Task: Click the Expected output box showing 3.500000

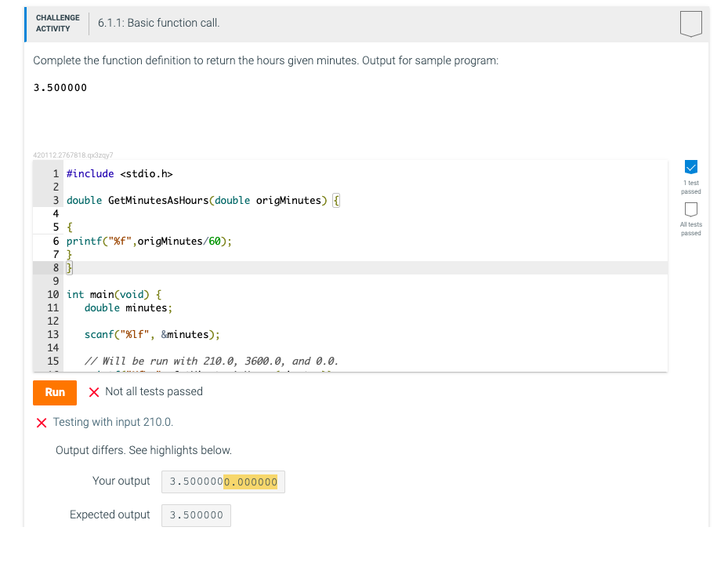Action: tap(195, 514)
